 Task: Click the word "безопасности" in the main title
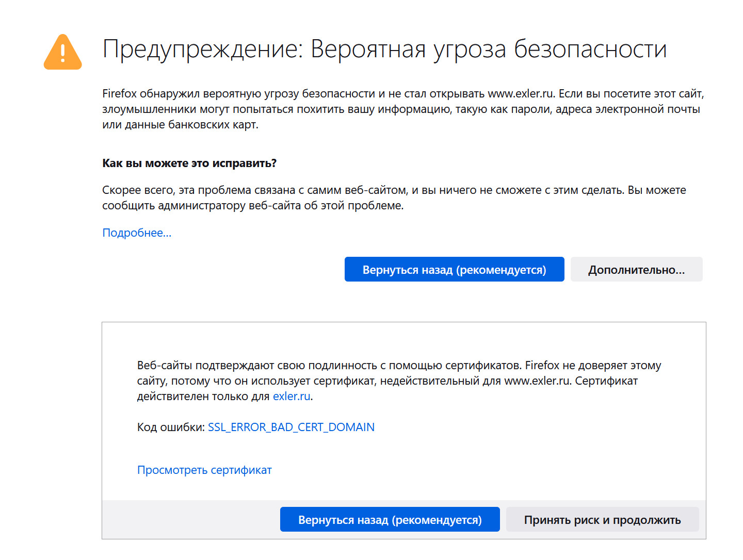[x=590, y=50]
